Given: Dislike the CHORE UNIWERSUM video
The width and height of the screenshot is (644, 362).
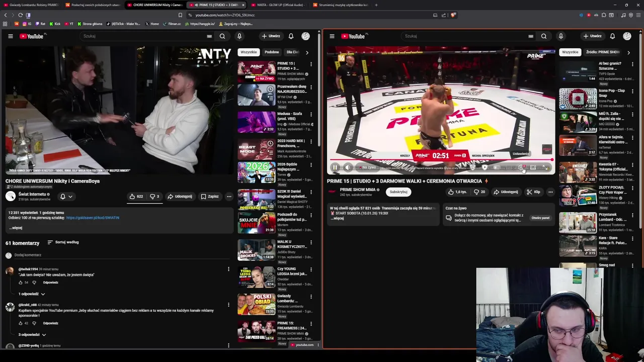Looking at the screenshot, I should [154, 197].
